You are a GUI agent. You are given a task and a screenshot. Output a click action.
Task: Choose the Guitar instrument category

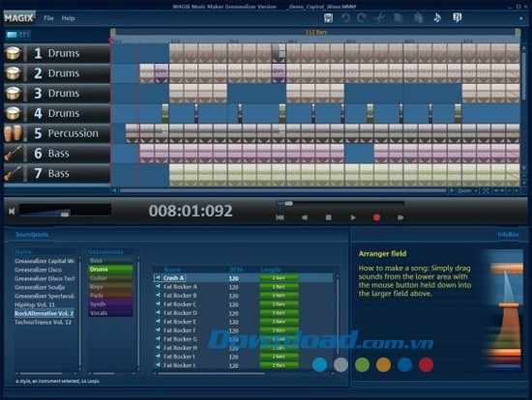coord(110,278)
